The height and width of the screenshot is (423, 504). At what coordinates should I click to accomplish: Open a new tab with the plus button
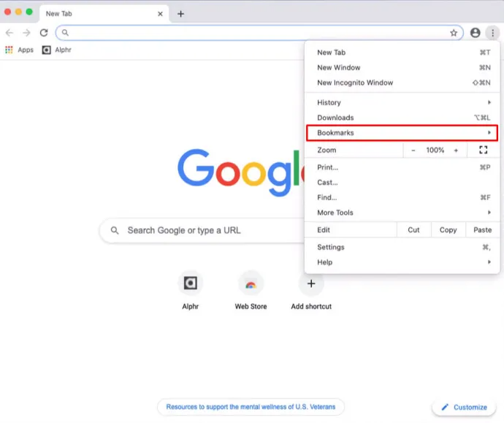click(180, 14)
